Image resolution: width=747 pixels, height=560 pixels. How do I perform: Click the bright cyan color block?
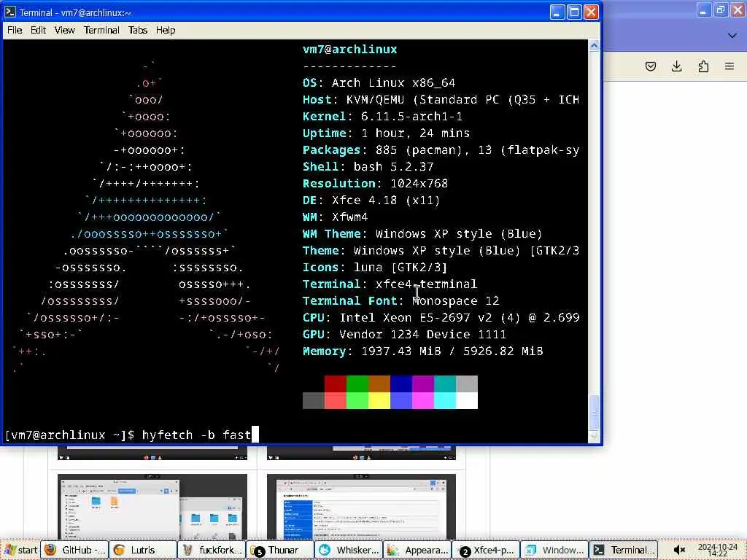click(x=445, y=400)
